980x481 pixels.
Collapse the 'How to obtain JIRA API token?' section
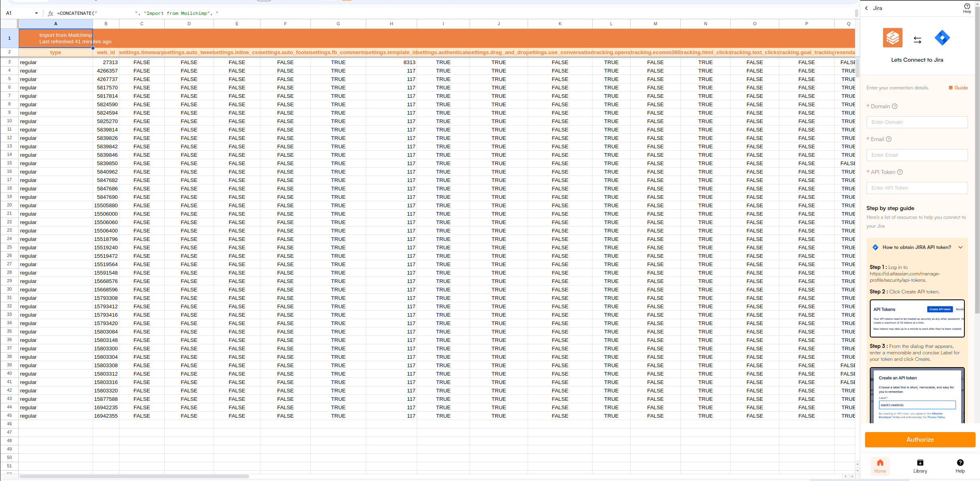[x=960, y=247]
